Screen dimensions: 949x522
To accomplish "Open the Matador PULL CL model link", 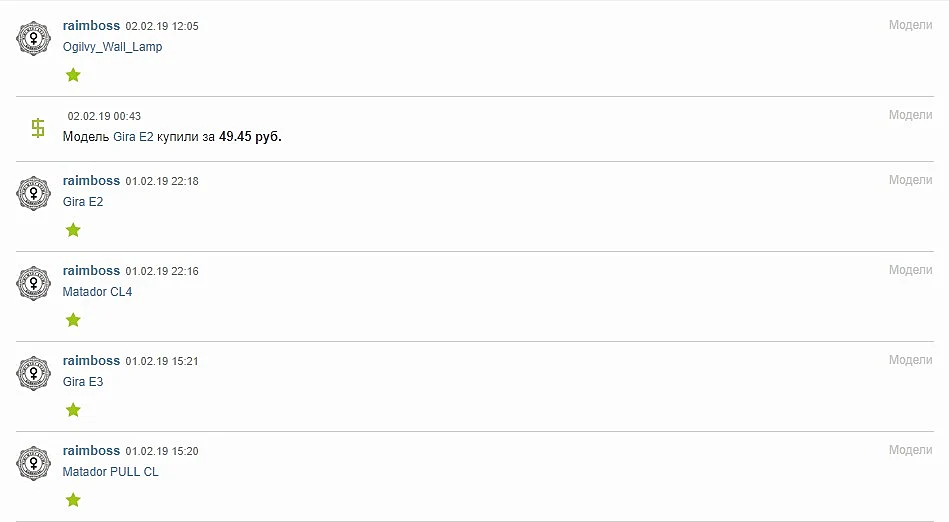I will click(x=111, y=472).
